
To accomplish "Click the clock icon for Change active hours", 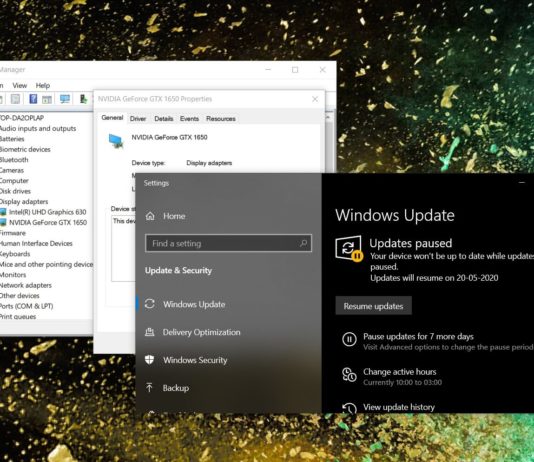I will coord(349,375).
